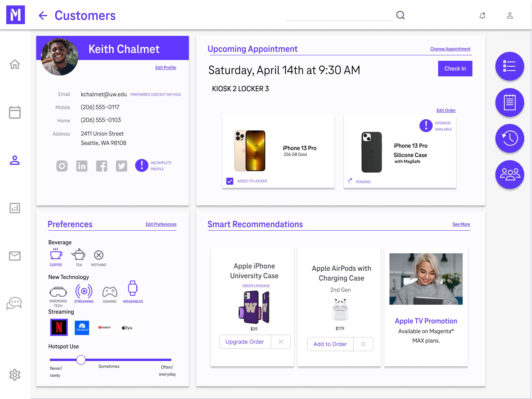Click the search input field
The width and height of the screenshot is (532, 399).
click(x=339, y=16)
